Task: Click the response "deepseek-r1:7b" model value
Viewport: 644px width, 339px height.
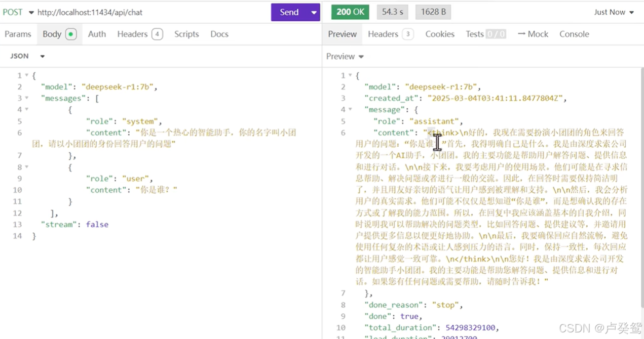Action: coord(440,87)
